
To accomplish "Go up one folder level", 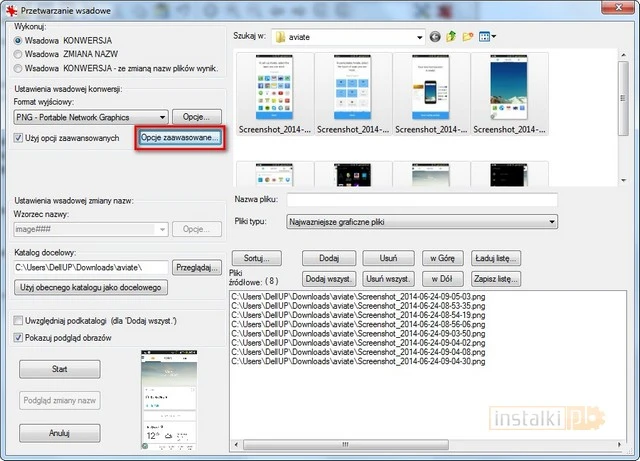I will tap(451, 37).
